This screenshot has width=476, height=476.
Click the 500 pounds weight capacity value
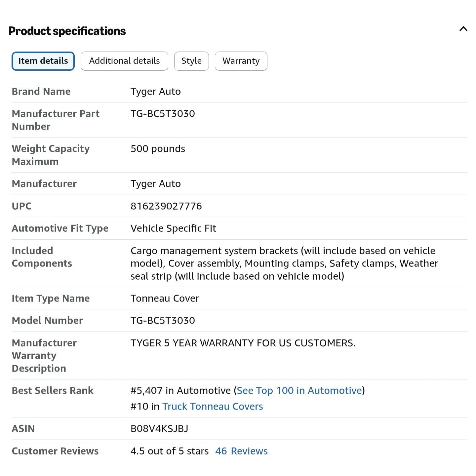point(158,149)
